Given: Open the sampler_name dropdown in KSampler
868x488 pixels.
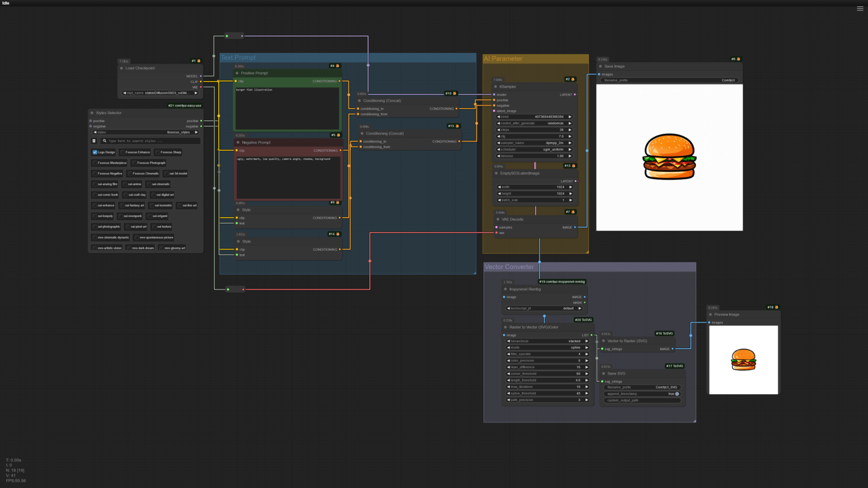Looking at the screenshot, I should (534, 143).
